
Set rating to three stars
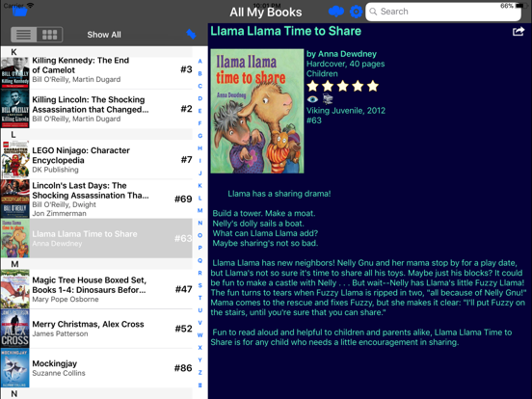point(343,86)
